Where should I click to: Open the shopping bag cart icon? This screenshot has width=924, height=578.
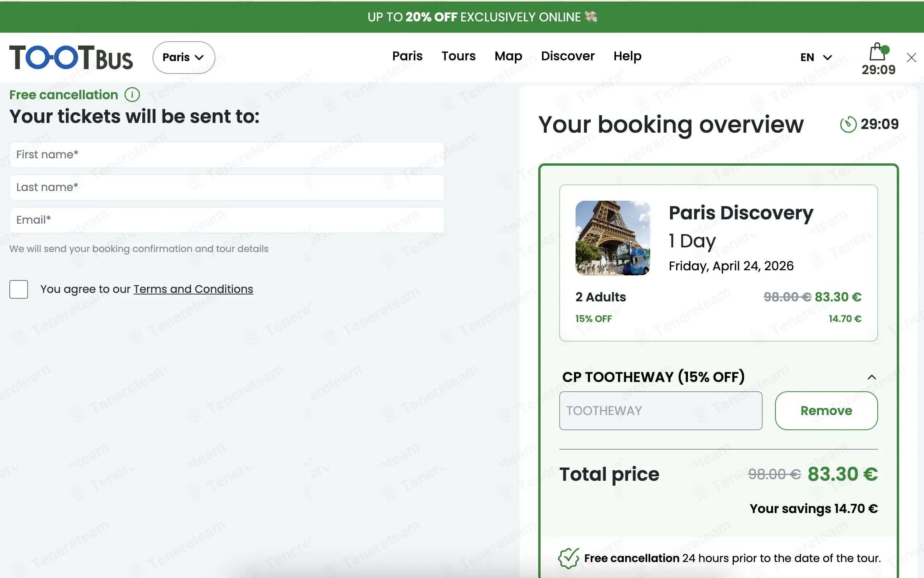coord(878,52)
